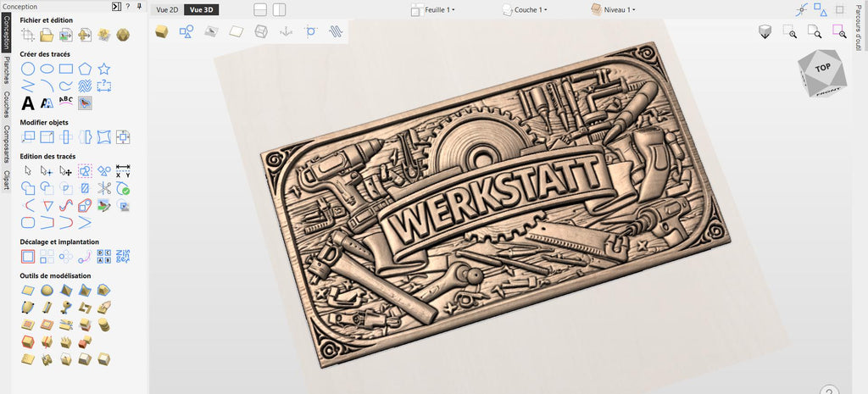Click the isometric view cube icon

765,31
